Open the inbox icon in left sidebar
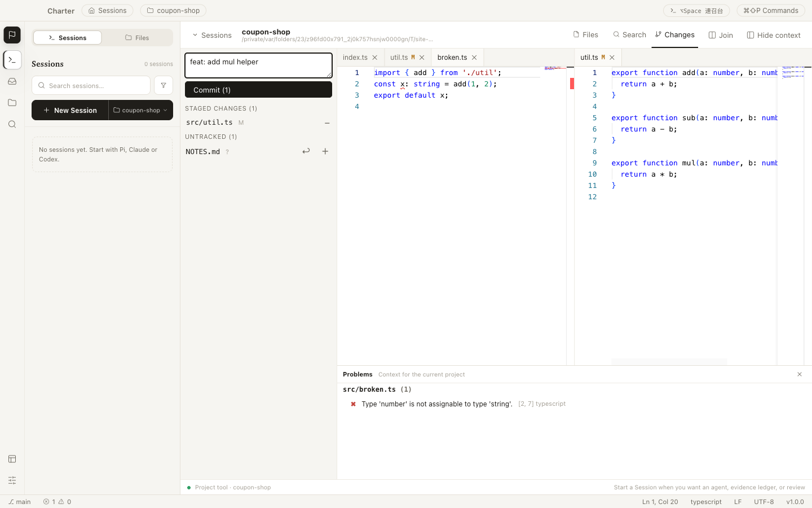This screenshot has height=508, width=812. (x=12, y=81)
